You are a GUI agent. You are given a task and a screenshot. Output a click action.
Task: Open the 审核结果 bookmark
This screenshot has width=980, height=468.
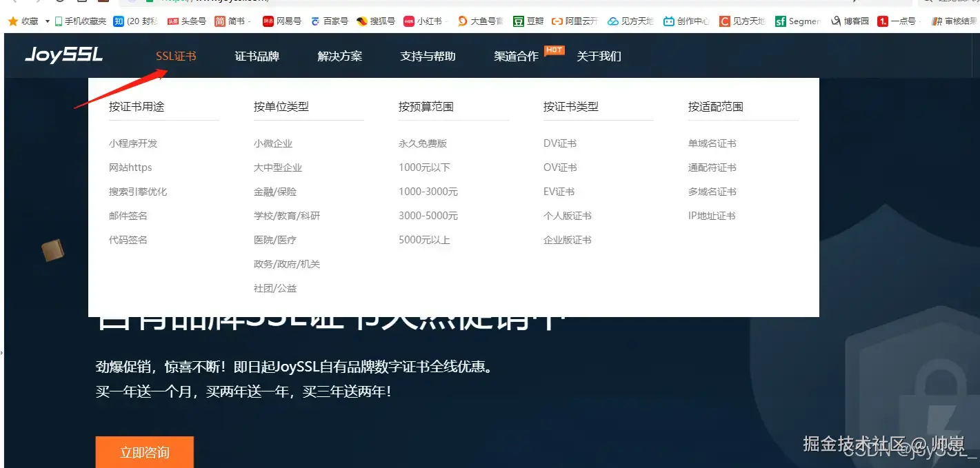pos(954,21)
